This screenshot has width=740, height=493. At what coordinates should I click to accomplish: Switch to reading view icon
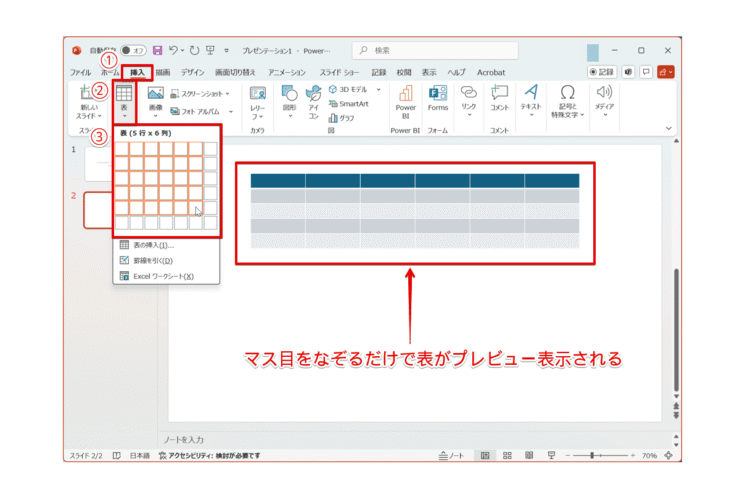click(529, 455)
